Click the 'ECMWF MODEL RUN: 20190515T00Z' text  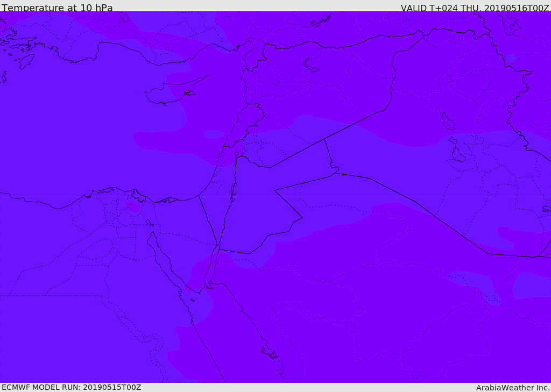72,387
